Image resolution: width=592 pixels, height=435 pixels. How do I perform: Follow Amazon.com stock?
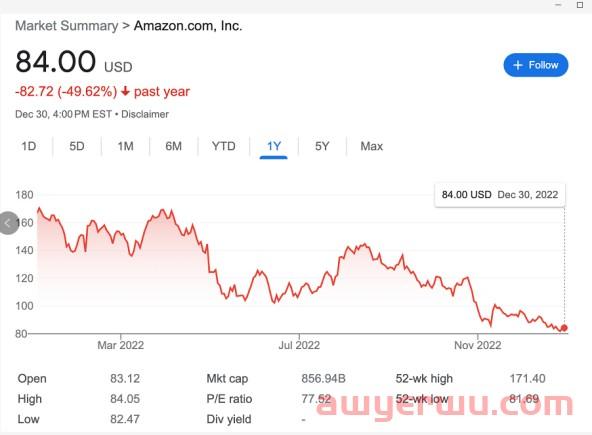536,65
